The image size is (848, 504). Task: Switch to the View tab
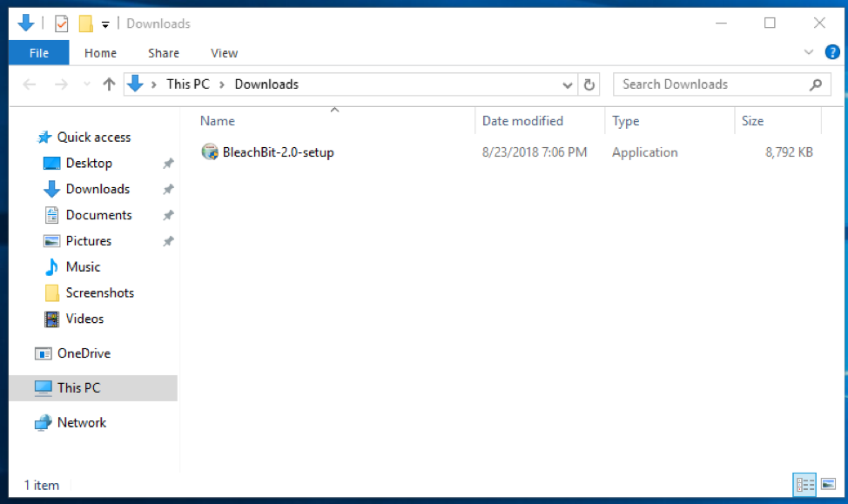224,53
